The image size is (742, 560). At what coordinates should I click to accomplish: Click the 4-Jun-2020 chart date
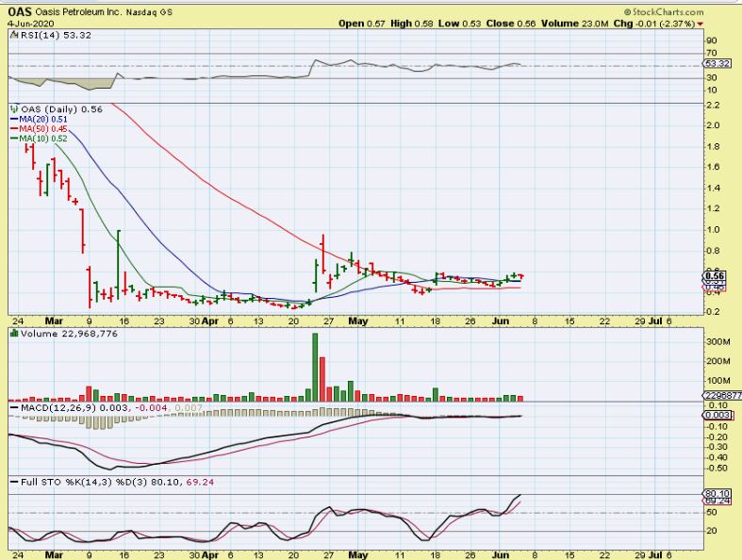pos(31,24)
